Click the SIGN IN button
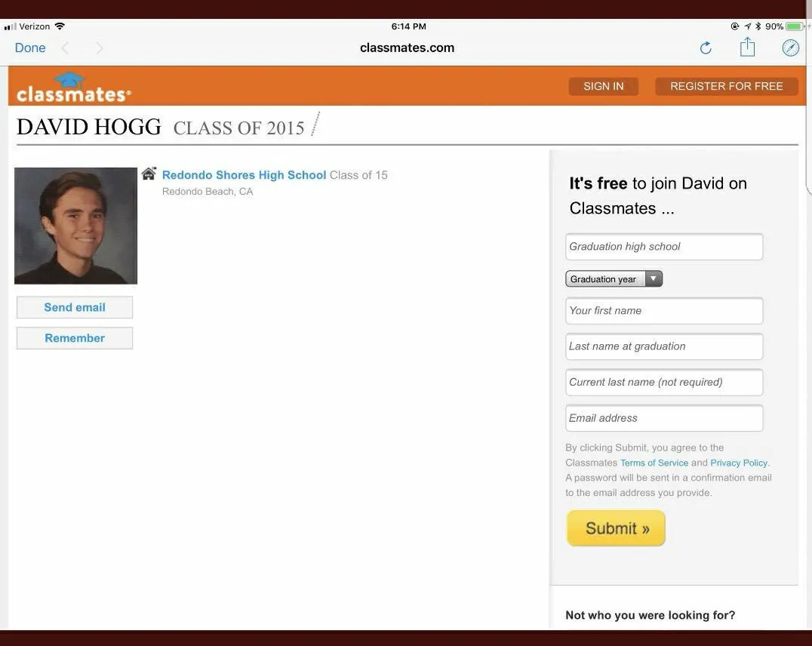 pyautogui.click(x=603, y=86)
